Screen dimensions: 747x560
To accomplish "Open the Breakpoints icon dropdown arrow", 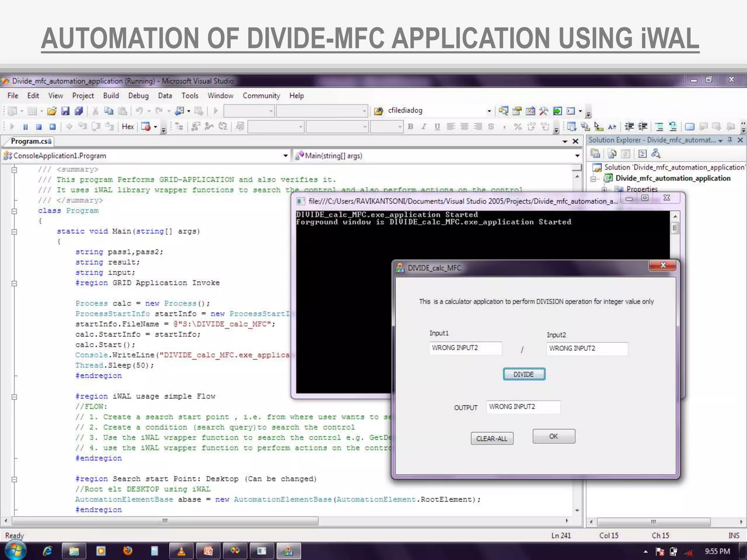I will [155, 127].
